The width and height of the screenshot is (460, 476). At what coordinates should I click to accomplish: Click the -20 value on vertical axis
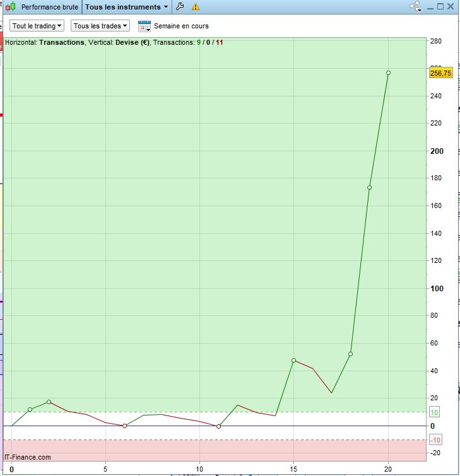pyautogui.click(x=435, y=453)
